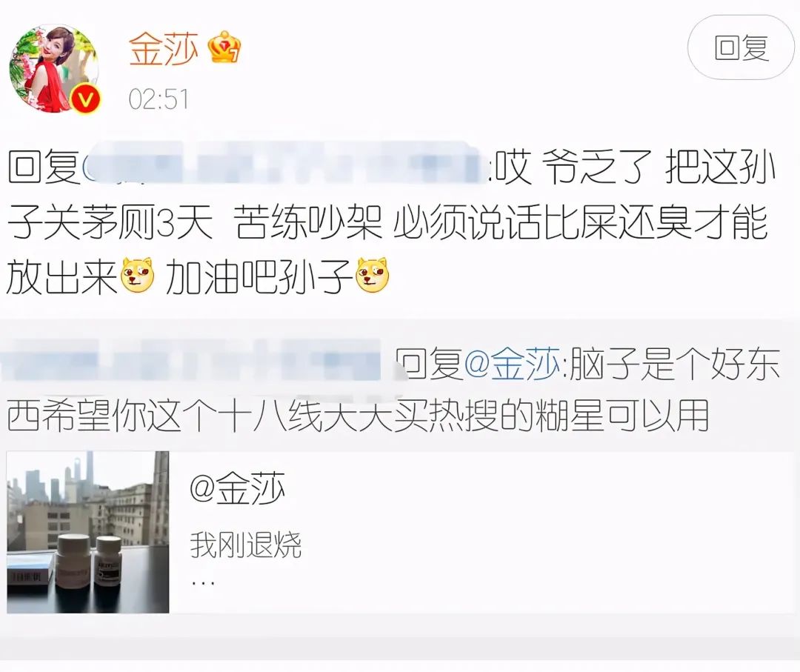Click the 回复 reply button
Viewport: 800px width, 672px height.
pos(740,47)
